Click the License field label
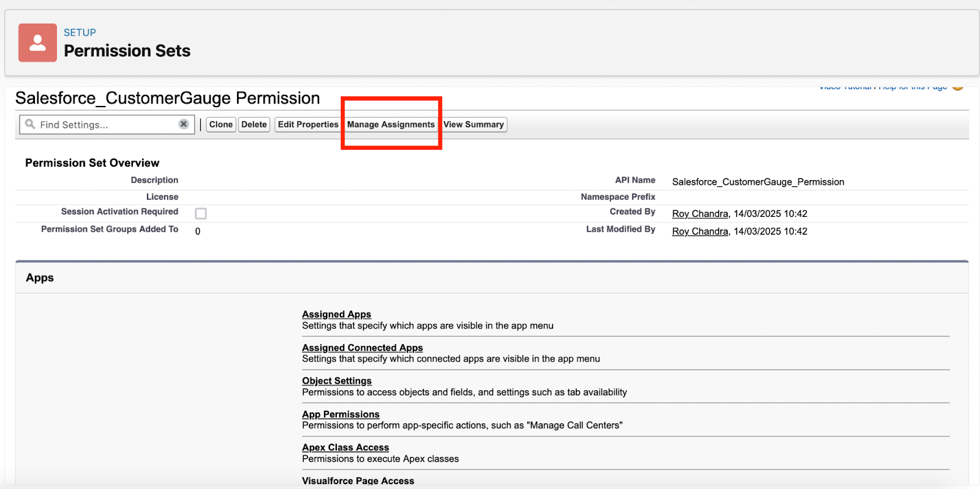The width and height of the screenshot is (980, 489). [162, 197]
